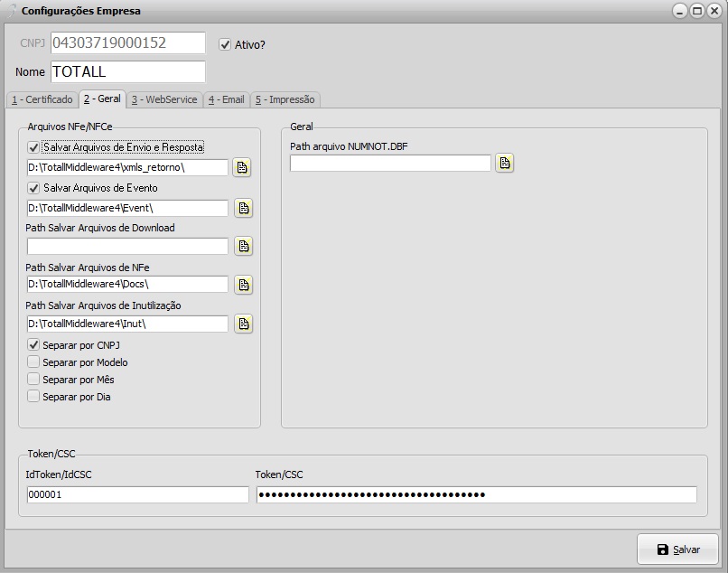Click into the Nome text field

pyautogui.click(x=127, y=71)
